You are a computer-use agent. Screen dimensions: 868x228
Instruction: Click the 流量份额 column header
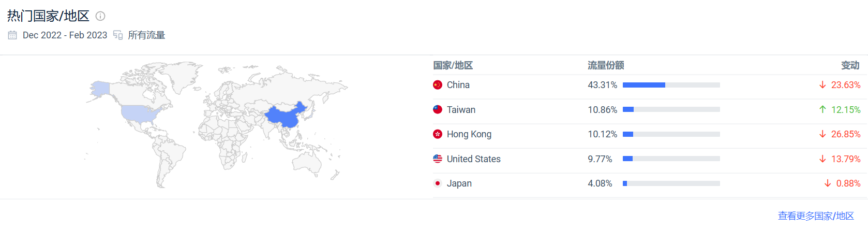click(x=606, y=65)
